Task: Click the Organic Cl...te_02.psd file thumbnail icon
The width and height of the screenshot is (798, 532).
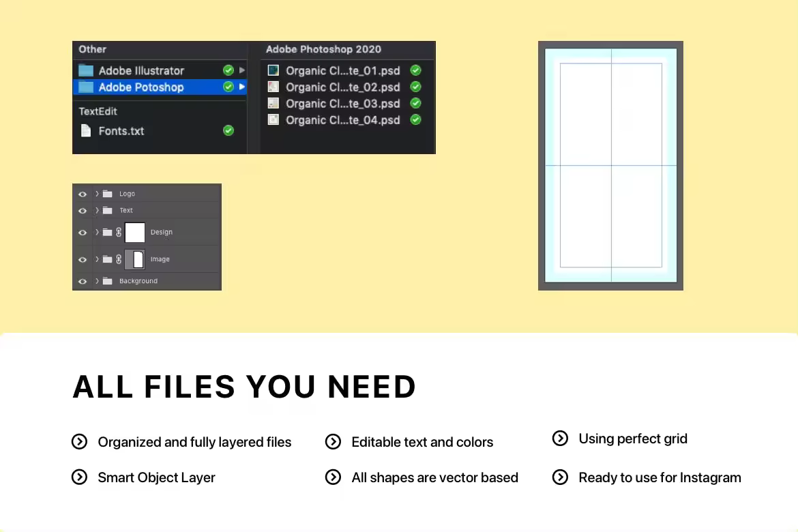Action: 274,87
